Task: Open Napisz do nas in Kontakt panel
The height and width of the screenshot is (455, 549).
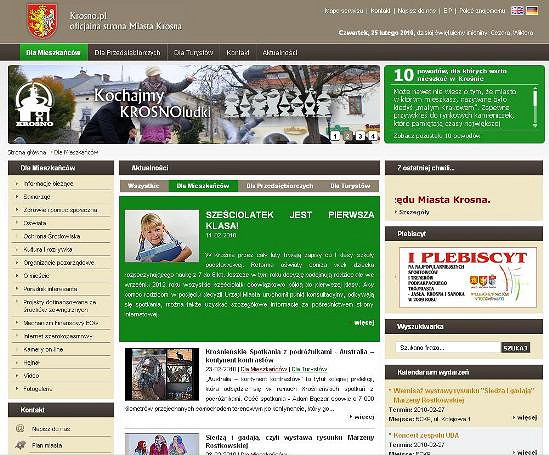Action: pyautogui.click(x=51, y=428)
